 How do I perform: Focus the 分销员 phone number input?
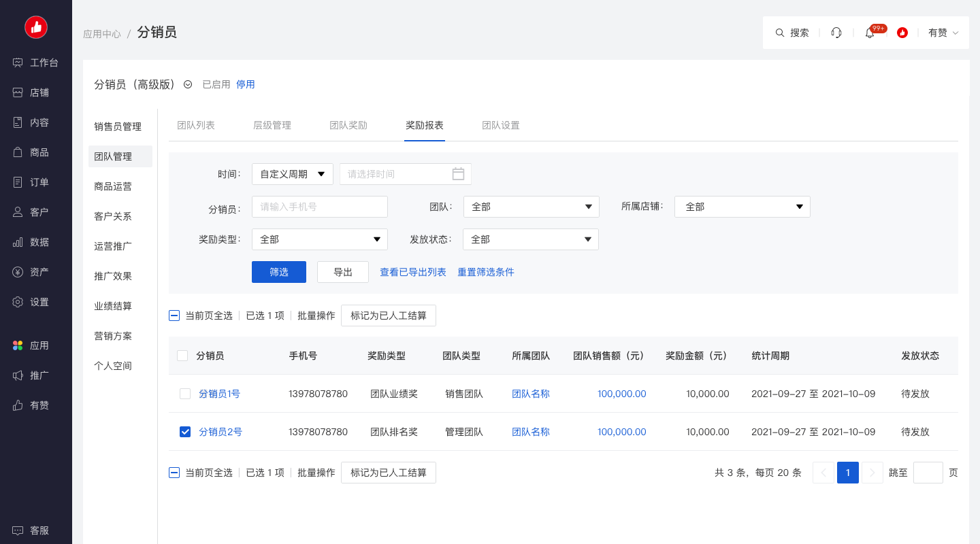point(320,207)
